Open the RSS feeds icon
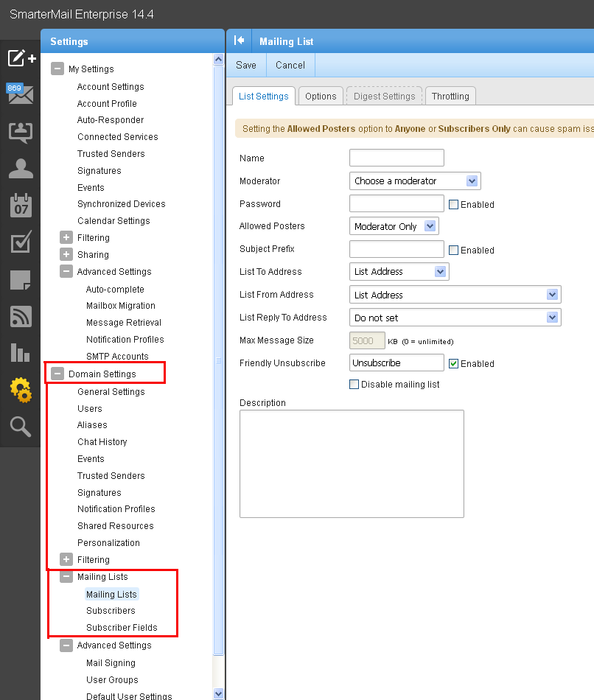Screen dimensions: 594x700 point(21,317)
